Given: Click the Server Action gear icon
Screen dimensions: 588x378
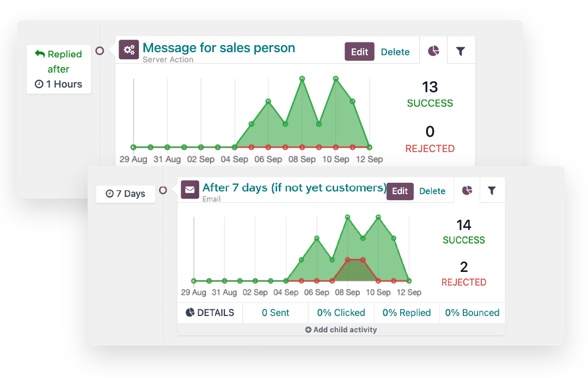Looking at the screenshot, I should click(128, 50).
